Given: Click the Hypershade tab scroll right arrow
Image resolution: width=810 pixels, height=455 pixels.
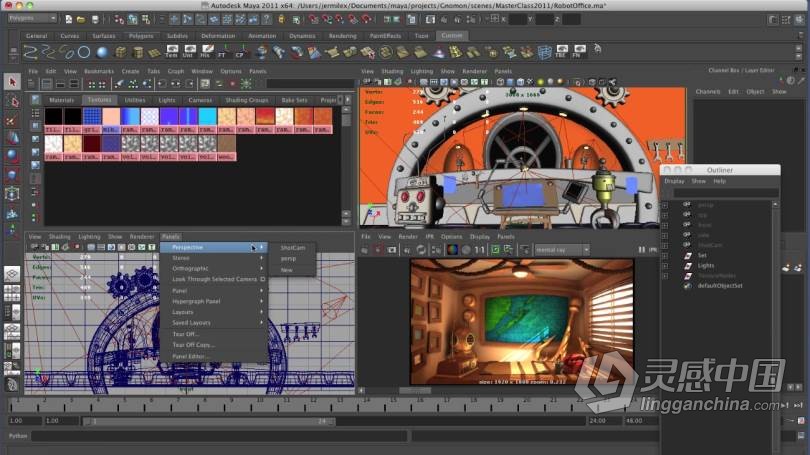Looking at the screenshot, I should [348, 100].
